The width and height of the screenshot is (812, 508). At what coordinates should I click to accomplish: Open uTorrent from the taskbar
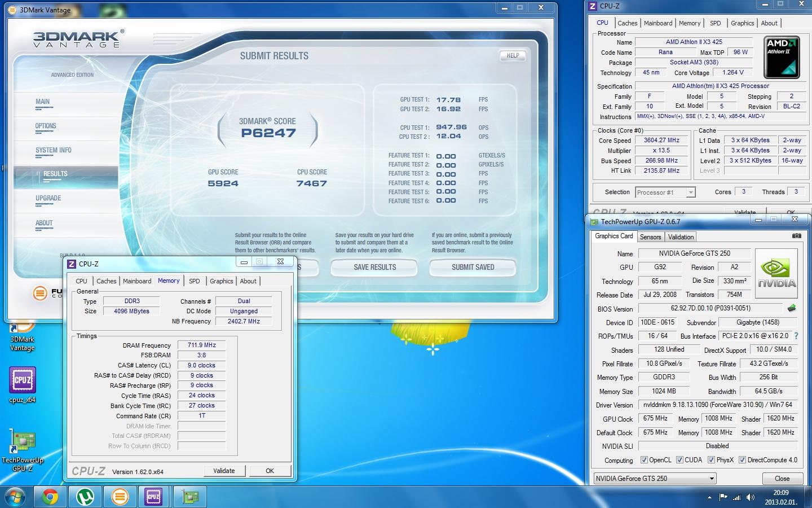tap(85, 497)
